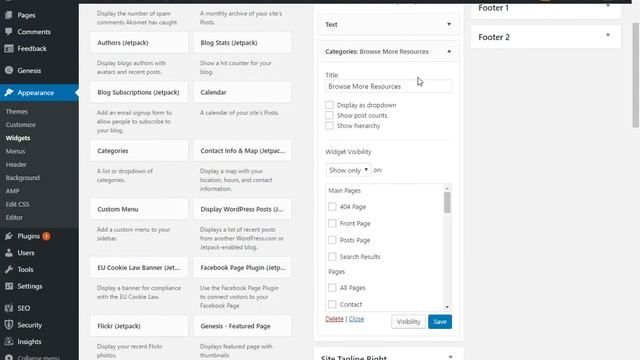The height and width of the screenshot is (360, 640).
Task: Click the visibility list scrollbar thumb
Action: tap(447, 202)
